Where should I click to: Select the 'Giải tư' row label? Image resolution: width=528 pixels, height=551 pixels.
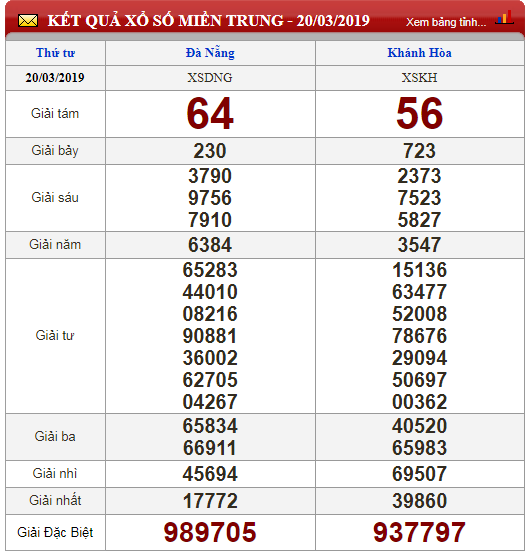[x=55, y=336]
